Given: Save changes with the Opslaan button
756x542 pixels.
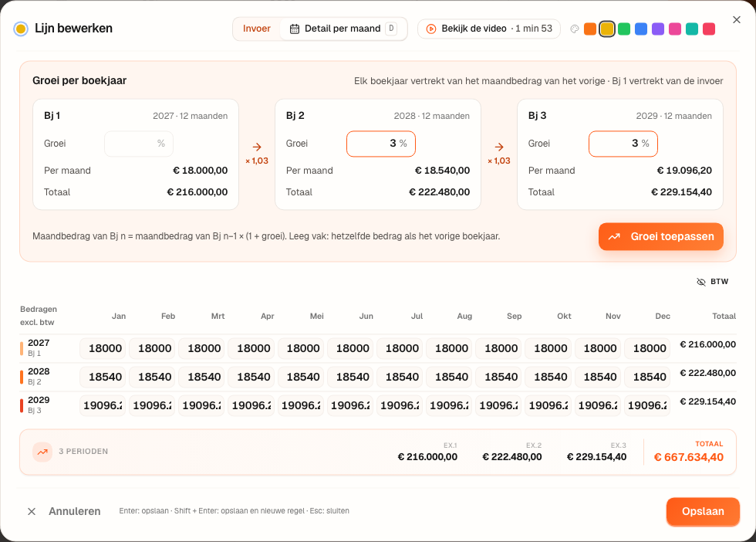Looking at the screenshot, I should (x=703, y=512).
